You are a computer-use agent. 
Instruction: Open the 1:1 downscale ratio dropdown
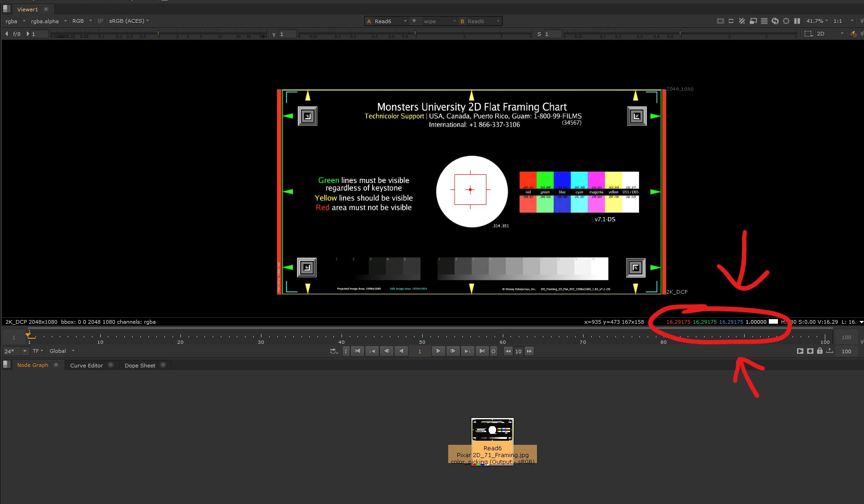click(x=844, y=21)
